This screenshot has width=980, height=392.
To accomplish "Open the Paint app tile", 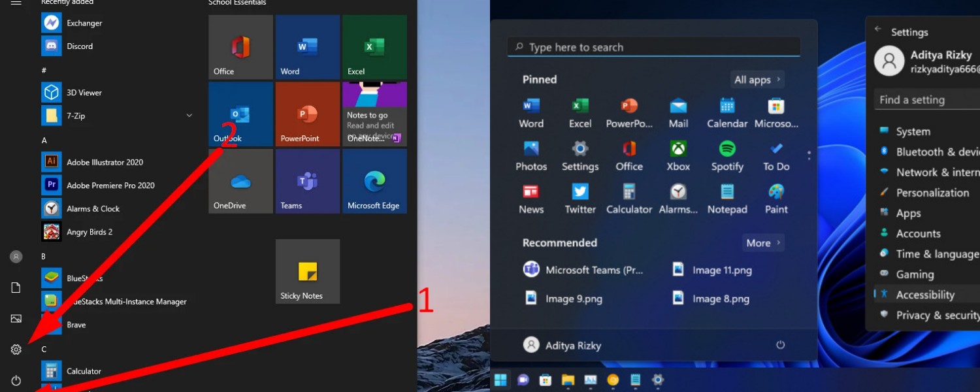I will coord(776,198).
